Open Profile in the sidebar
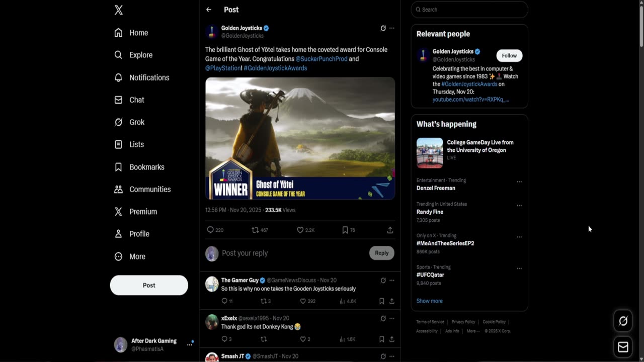 point(132,234)
